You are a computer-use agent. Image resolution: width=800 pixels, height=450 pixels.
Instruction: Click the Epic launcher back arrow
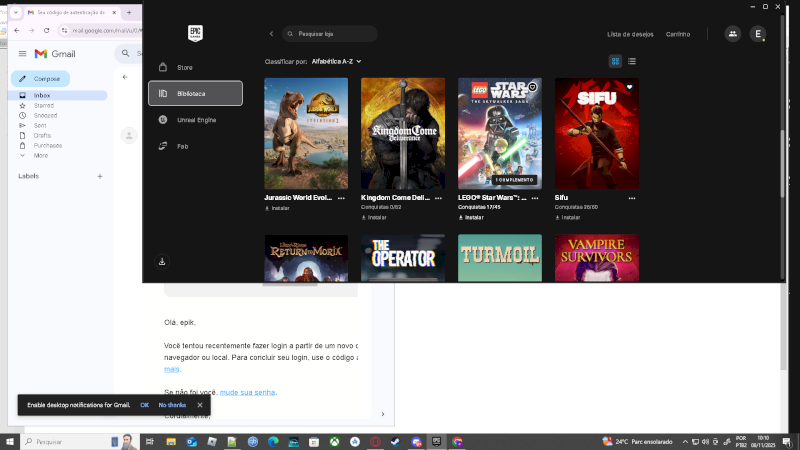[271, 34]
